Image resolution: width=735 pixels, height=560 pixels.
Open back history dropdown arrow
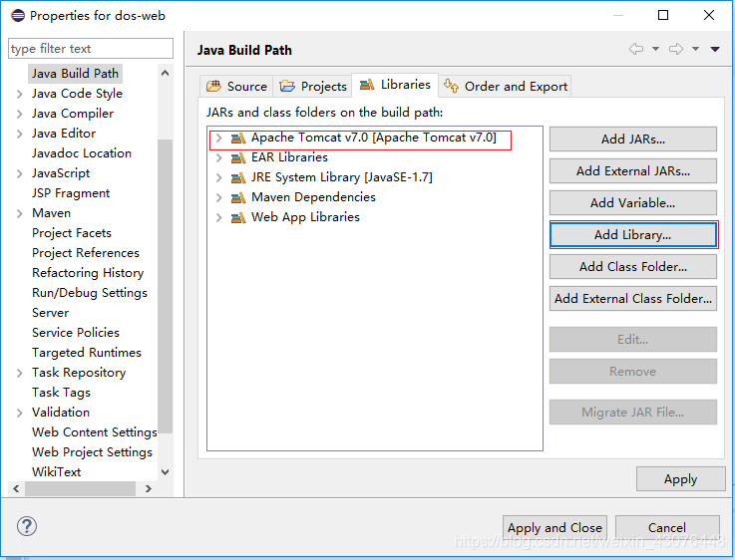pyautogui.click(x=656, y=49)
